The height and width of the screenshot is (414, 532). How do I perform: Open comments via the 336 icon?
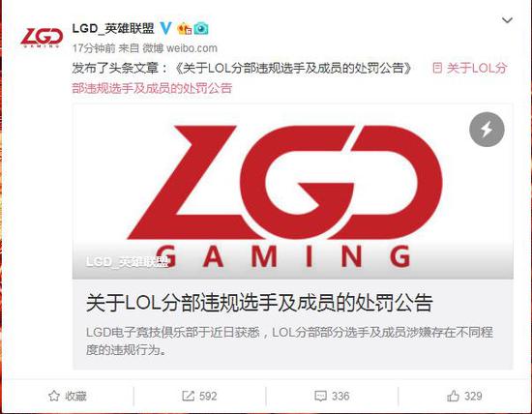[332, 396]
